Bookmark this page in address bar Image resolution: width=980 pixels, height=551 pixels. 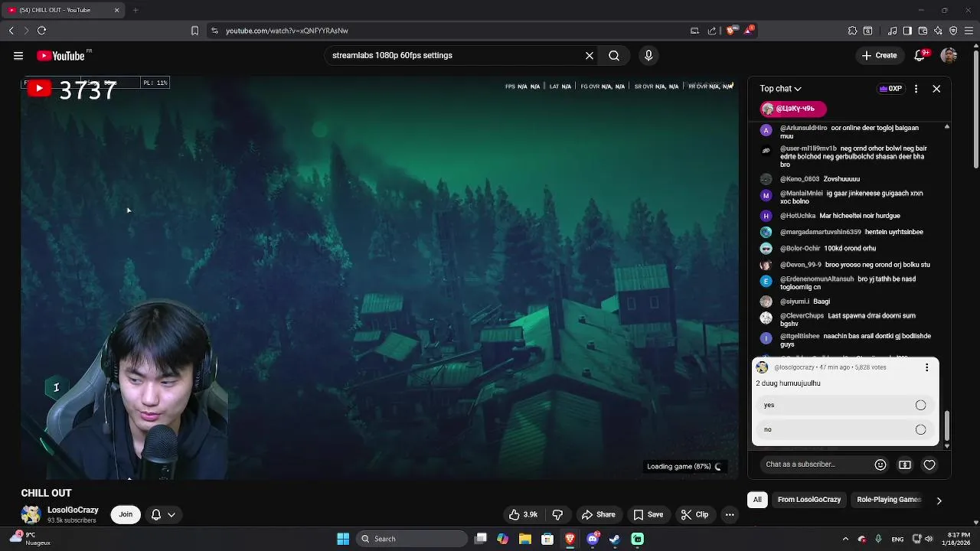click(x=194, y=31)
